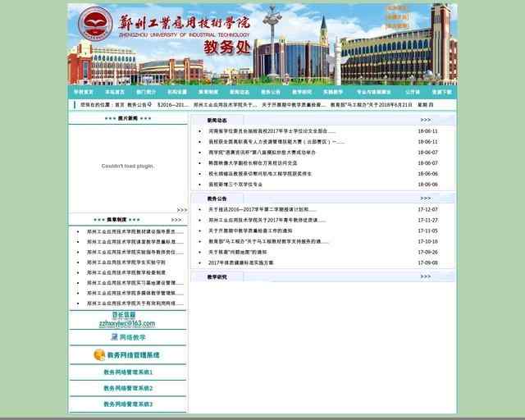Open regulation on 实习基地建设管理

(x=135, y=283)
